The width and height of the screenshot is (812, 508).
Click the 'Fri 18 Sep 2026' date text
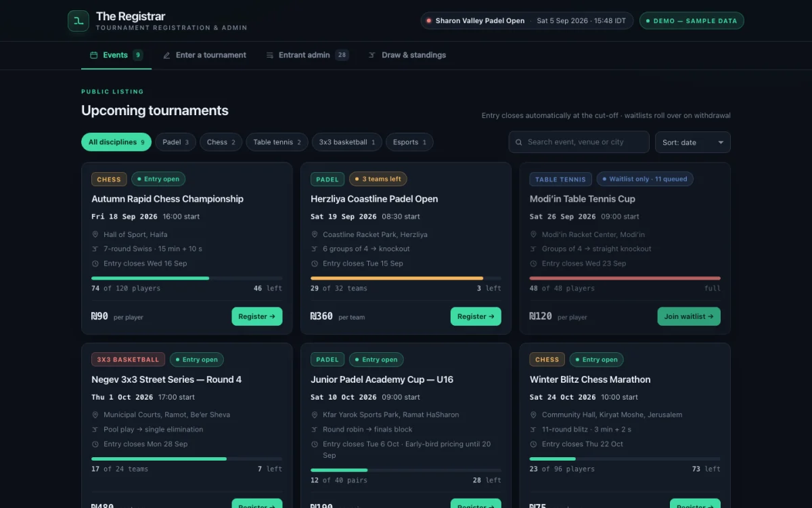pos(125,217)
